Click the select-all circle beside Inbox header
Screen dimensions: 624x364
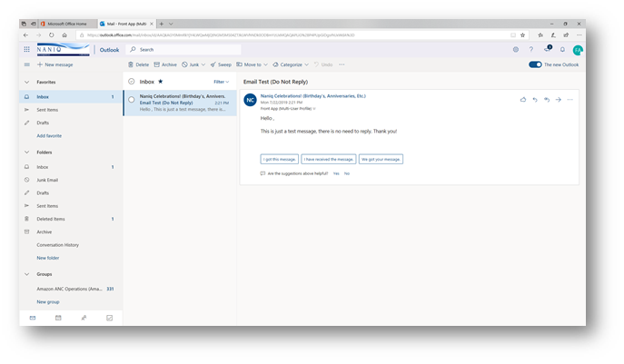(132, 81)
